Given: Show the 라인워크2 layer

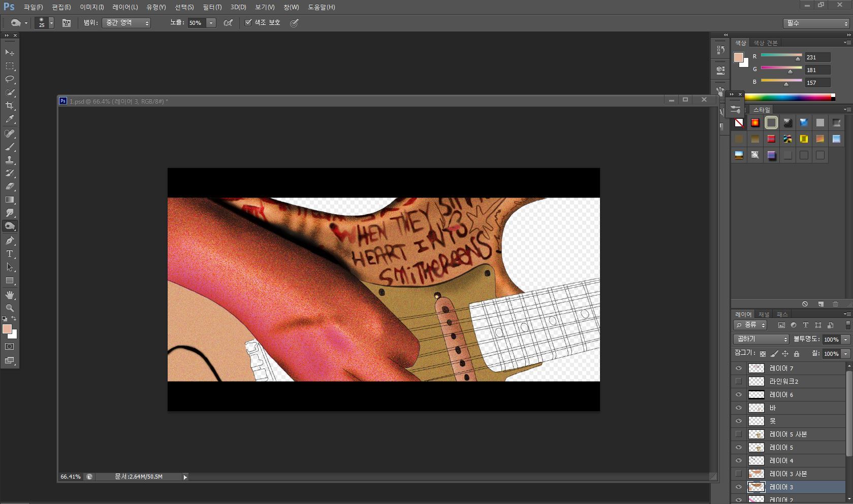Looking at the screenshot, I should click(x=739, y=382).
